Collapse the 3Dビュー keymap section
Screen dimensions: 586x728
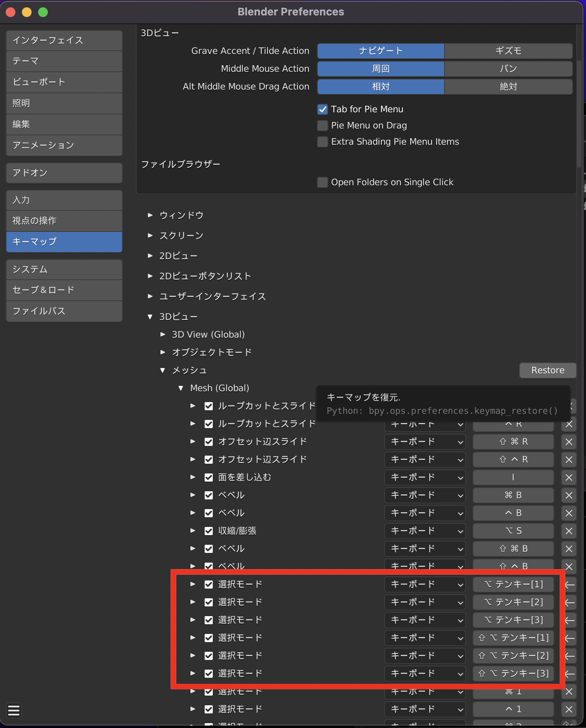point(150,317)
